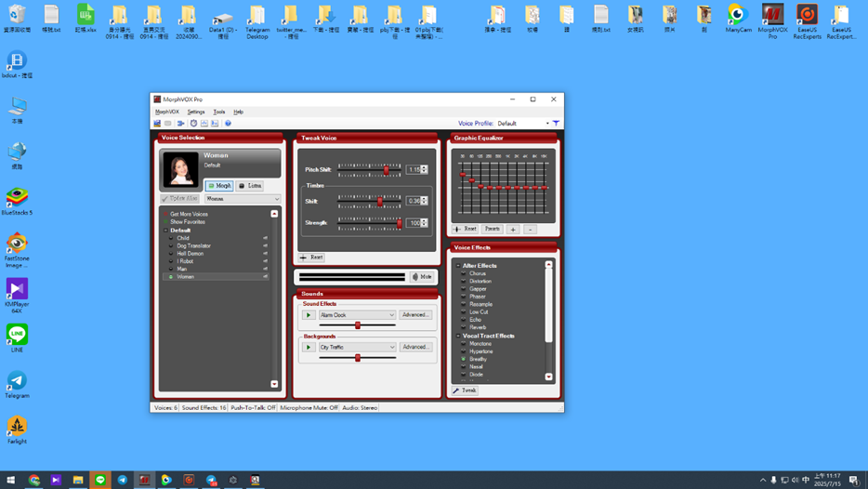Open the City Traffic backgrounds dropdown

[357, 348]
